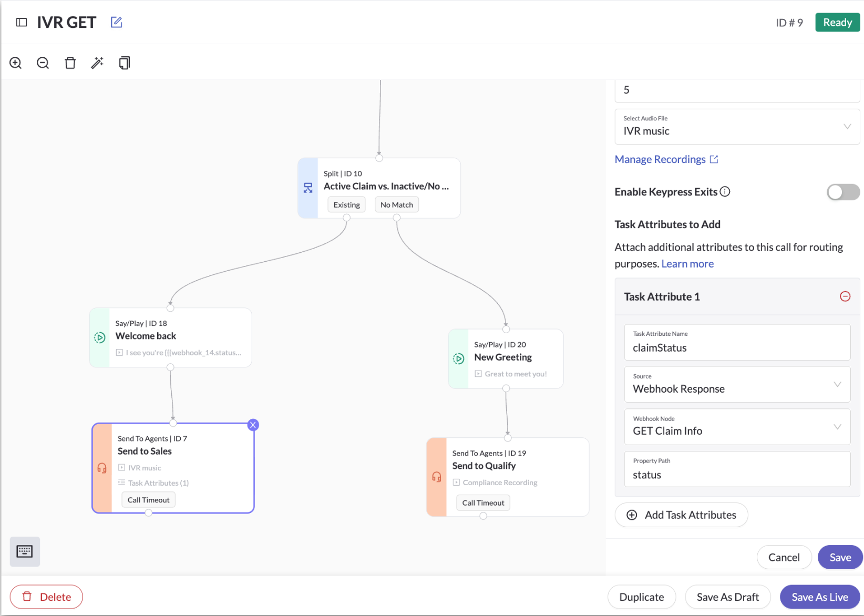Click the trash icon in canvas toolbar
Image resolution: width=864 pixels, height=616 pixels.
(x=70, y=63)
